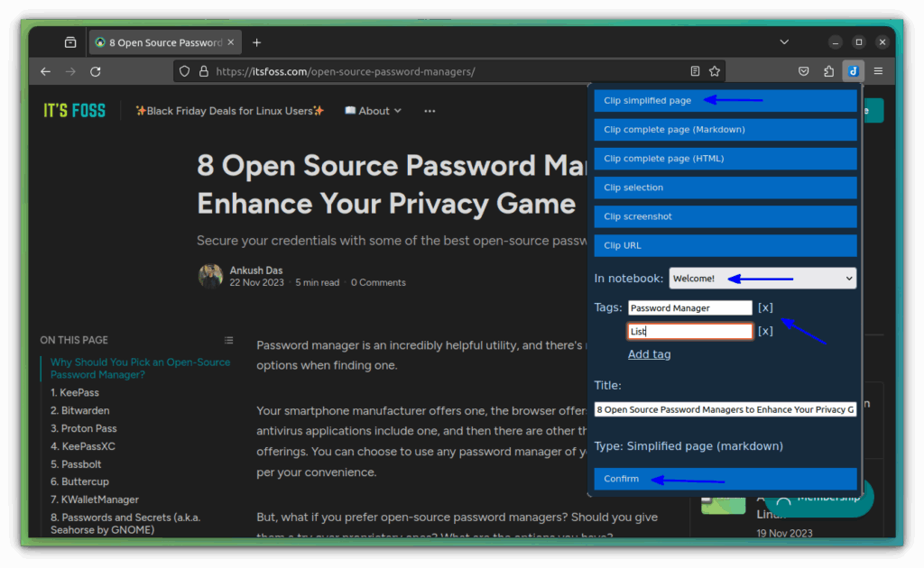Go back to the previous page
The height and width of the screenshot is (568, 924).
45,71
